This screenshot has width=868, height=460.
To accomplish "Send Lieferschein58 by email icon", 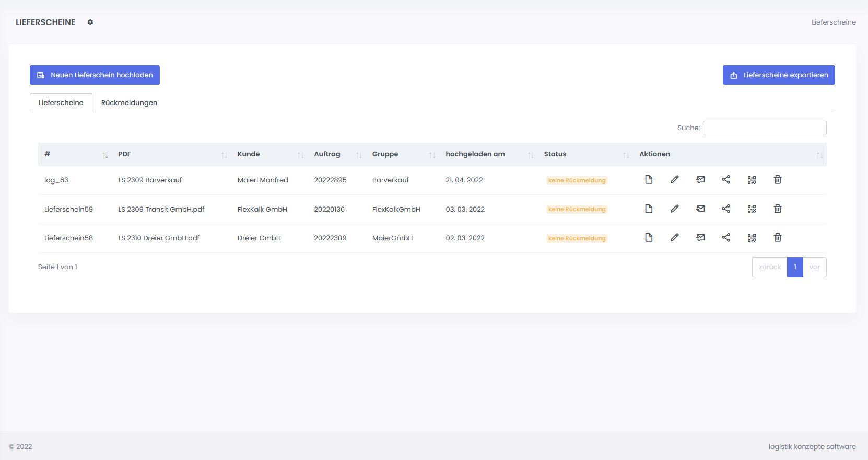I will (700, 238).
